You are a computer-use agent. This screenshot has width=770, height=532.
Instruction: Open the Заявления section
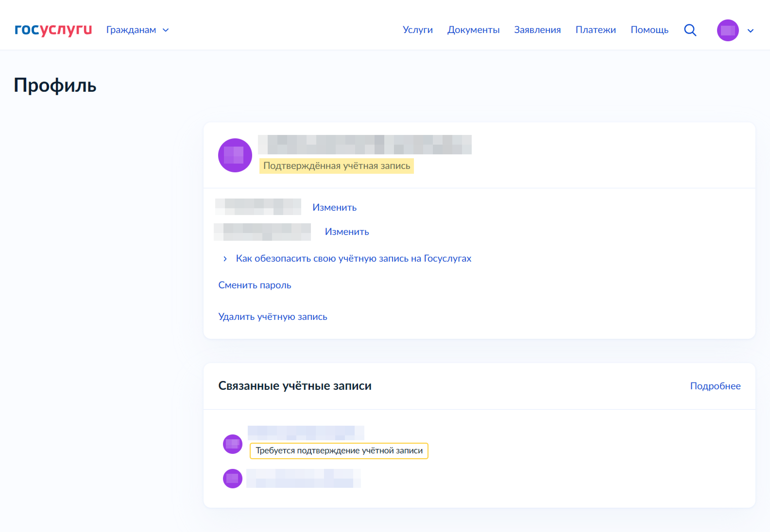click(537, 30)
